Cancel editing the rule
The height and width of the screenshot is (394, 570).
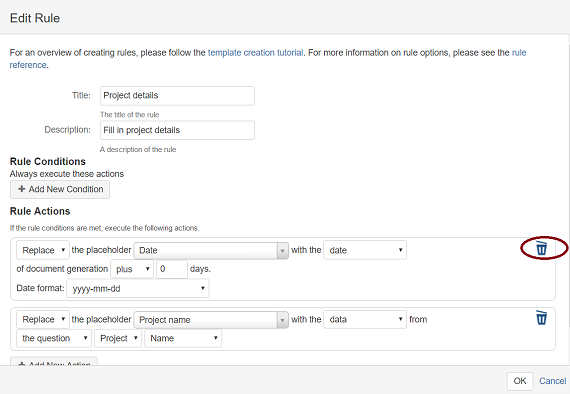click(553, 381)
